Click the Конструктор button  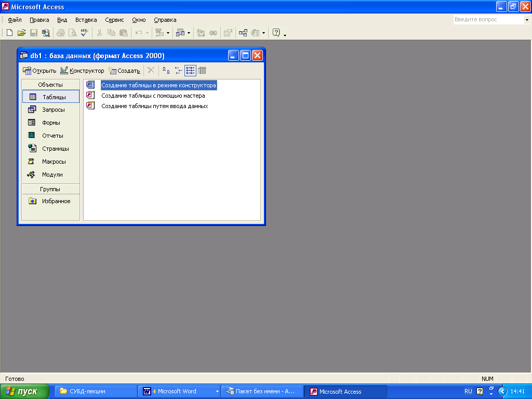(x=82, y=71)
